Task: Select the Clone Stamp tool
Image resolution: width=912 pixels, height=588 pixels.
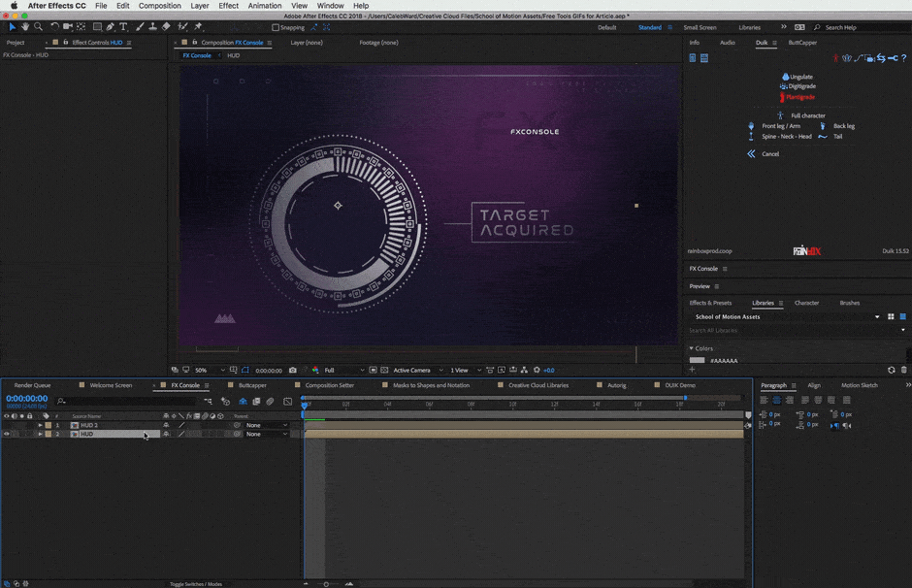Action: [152, 27]
